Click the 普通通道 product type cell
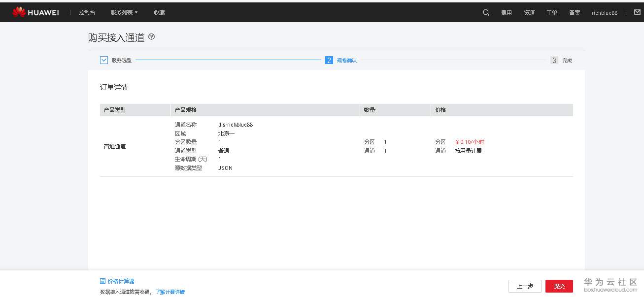 pyautogui.click(x=115, y=146)
